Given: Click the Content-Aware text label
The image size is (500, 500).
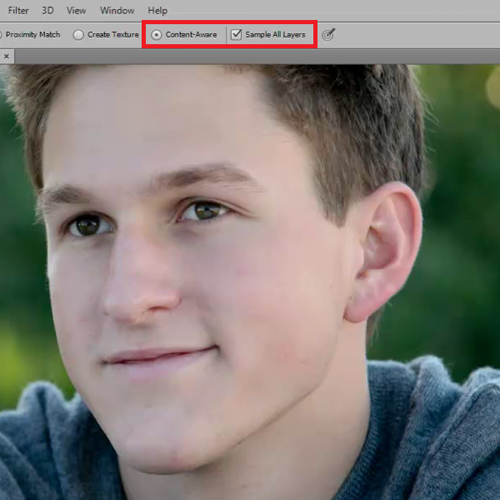Looking at the screenshot, I should [191, 35].
